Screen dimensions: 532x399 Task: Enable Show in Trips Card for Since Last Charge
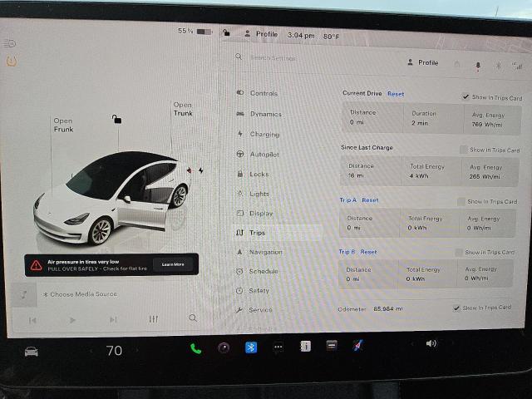pyautogui.click(x=464, y=150)
